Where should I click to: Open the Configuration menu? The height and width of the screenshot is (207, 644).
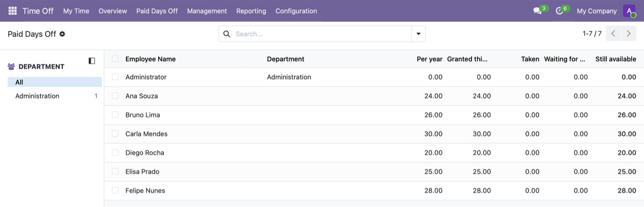[x=296, y=11]
